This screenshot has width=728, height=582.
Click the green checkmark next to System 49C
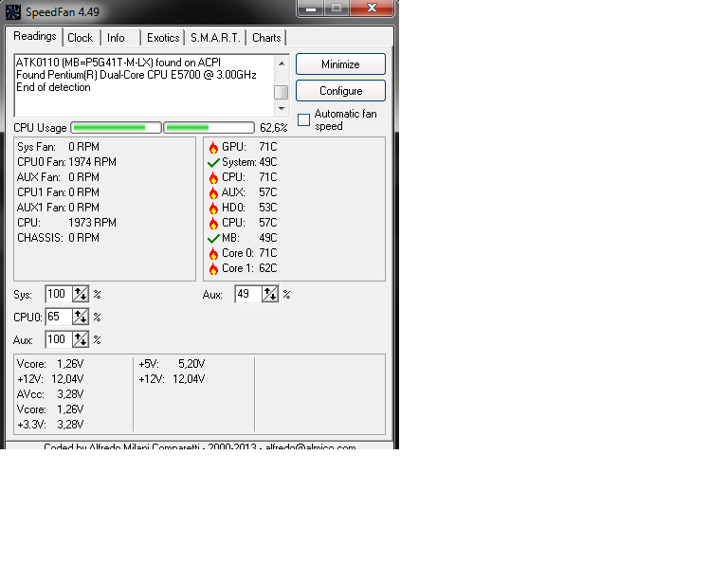pos(213,162)
